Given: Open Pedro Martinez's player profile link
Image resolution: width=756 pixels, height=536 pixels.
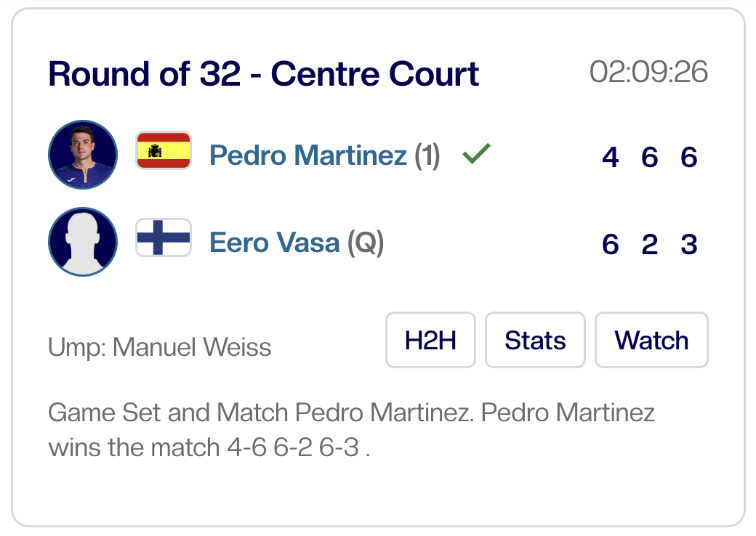Looking at the screenshot, I should click(x=307, y=155).
